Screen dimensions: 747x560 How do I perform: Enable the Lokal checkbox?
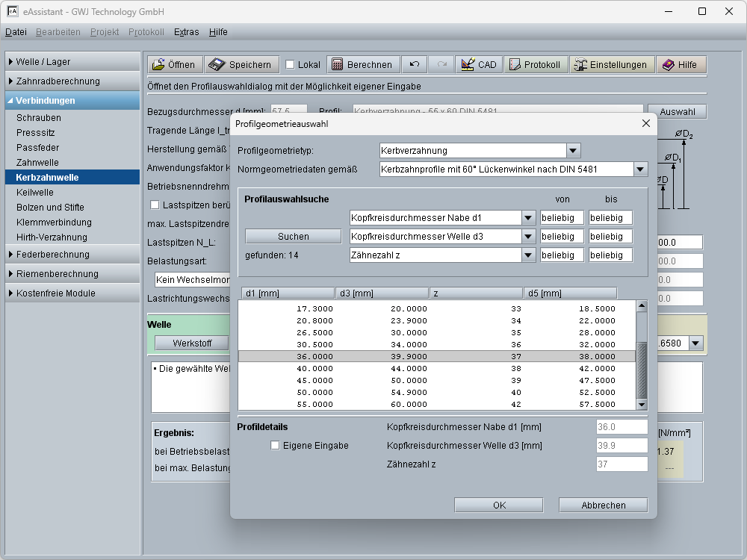[291, 65]
